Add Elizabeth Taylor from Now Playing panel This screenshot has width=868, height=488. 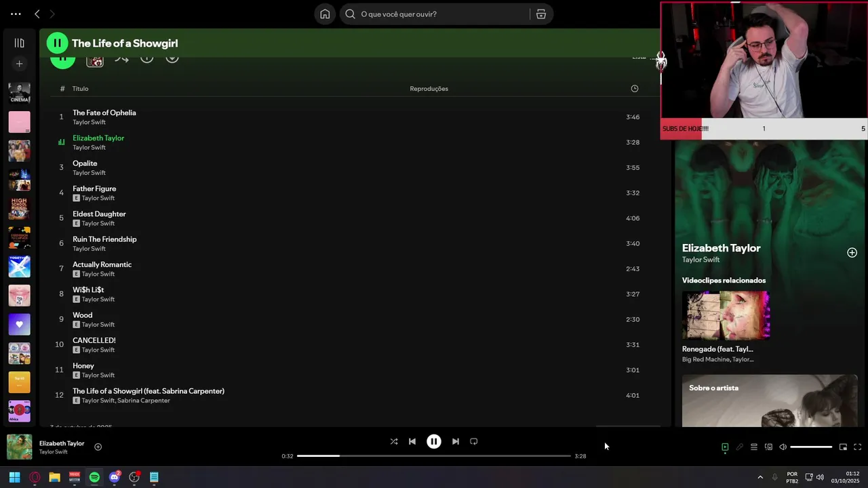(852, 253)
